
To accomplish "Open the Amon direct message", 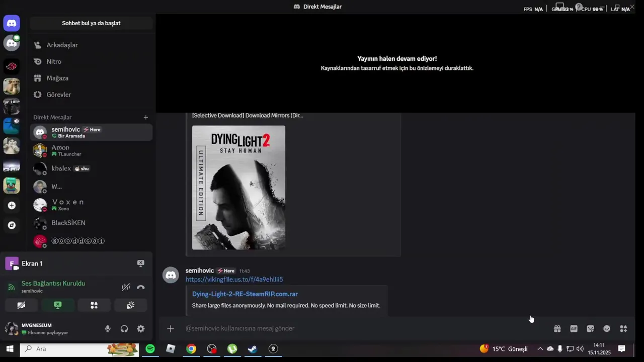I will point(91,150).
